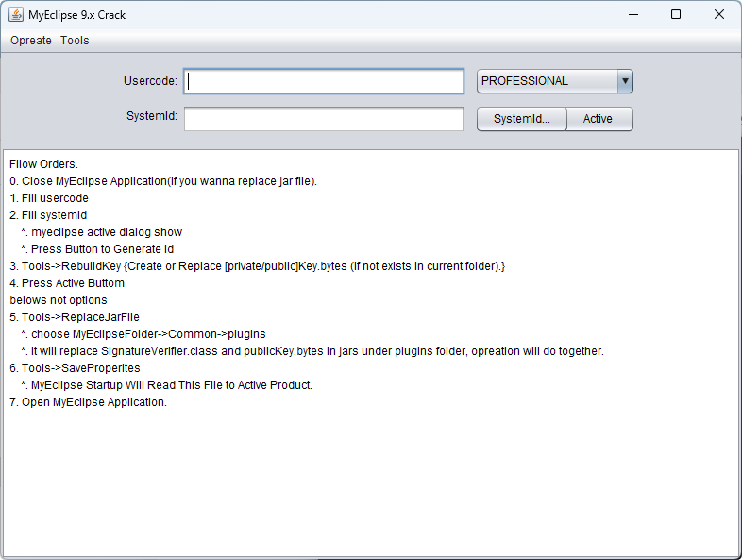The image size is (742, 560).
Task: Click '4. Press Active Buttom' line
Action: pyautogui.click(x=67, y=283)
